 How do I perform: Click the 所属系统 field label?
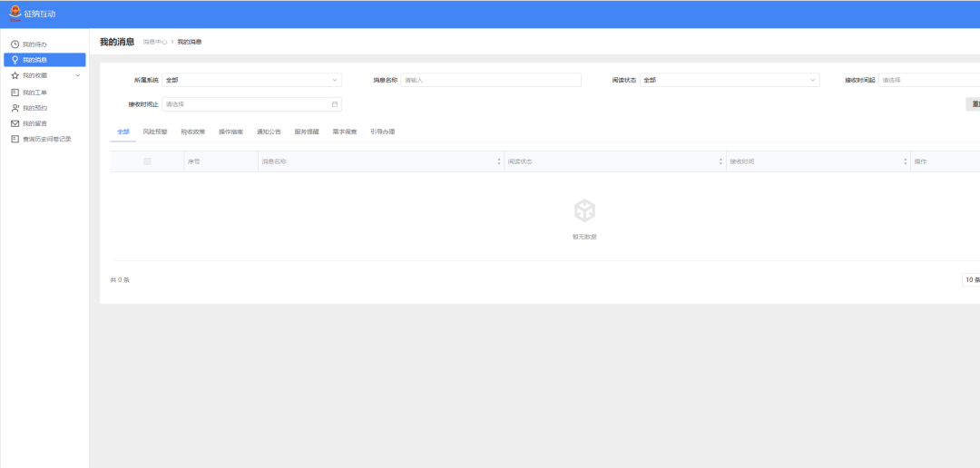pos(146,80)
